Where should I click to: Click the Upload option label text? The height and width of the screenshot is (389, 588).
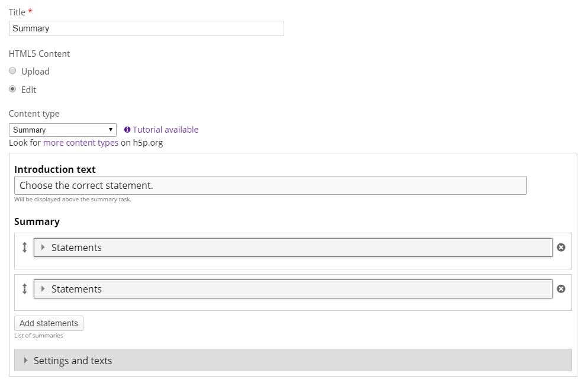(36, 72)
